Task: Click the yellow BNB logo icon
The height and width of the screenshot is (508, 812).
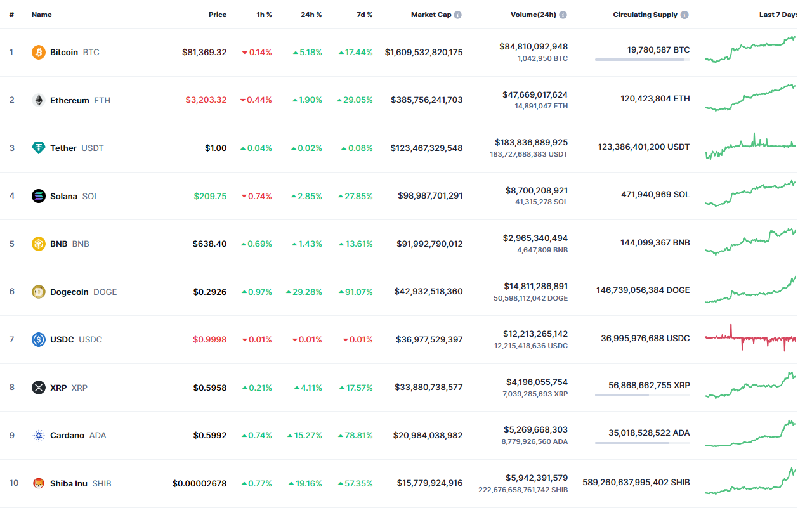Action: coord(39,244)
